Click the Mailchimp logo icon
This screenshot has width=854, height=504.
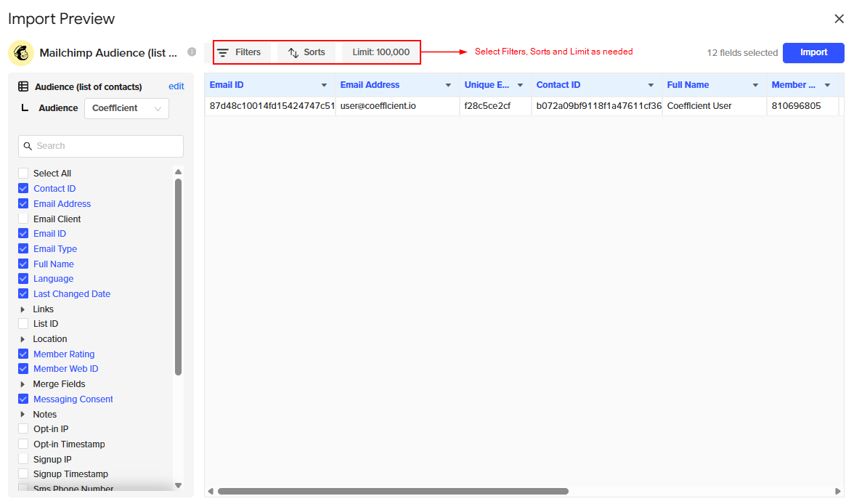21,53
